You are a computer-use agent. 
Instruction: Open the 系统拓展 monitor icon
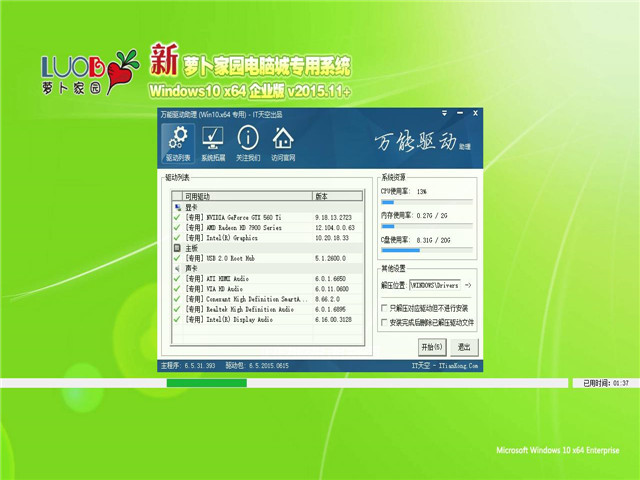(x=213, y=144)
